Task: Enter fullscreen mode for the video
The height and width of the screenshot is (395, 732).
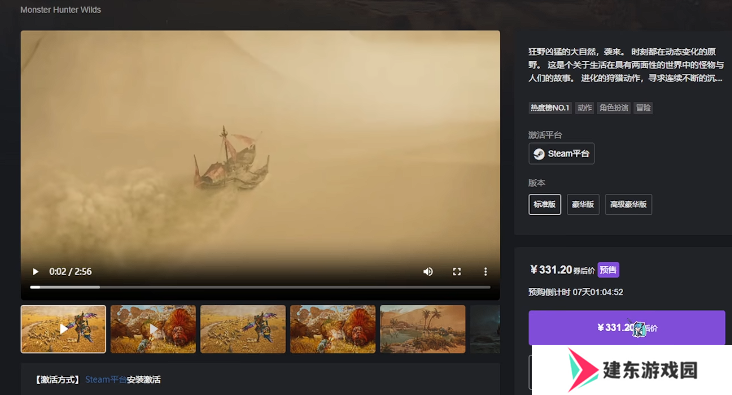Action: pos(457,272)
